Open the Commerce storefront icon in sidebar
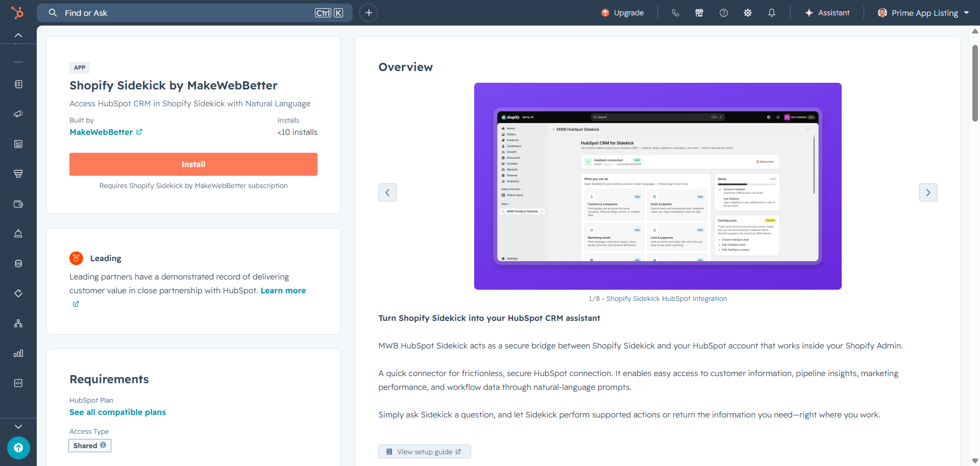980x466 pixels. [18, 174]
